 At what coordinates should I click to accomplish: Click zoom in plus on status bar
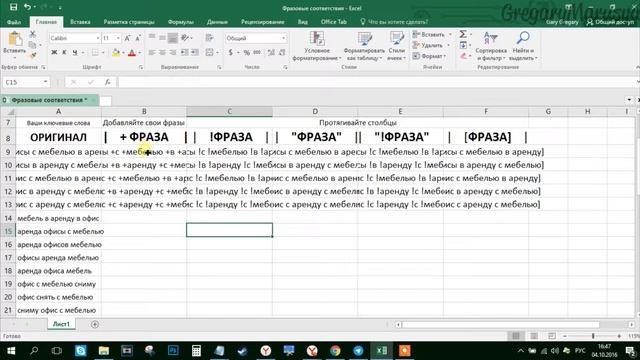619,336
